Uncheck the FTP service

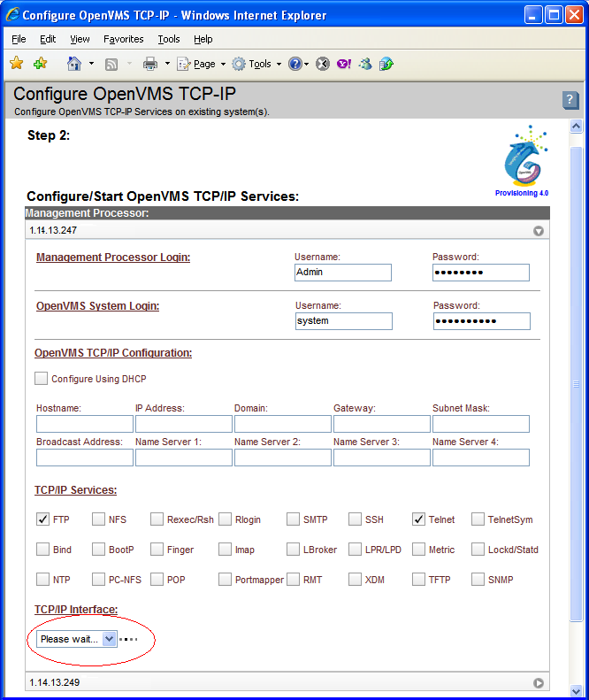[x=42, y=519]
